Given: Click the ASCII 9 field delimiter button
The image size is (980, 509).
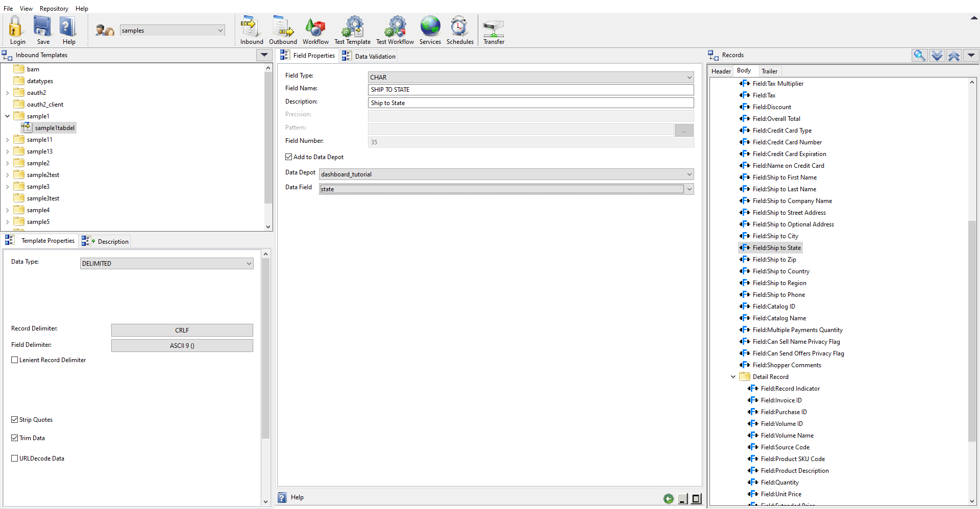Looking at the screenshot, I should tap(182, 346).
